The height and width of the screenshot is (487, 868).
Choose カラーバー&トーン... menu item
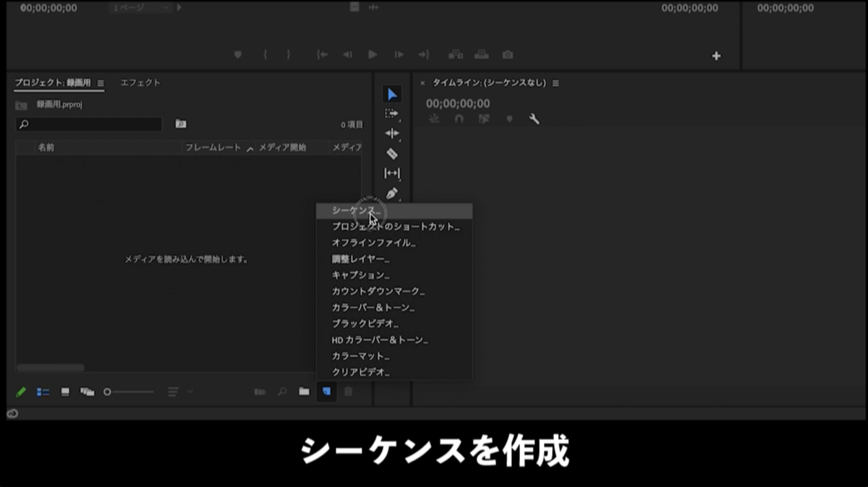(x=394, y=308)
